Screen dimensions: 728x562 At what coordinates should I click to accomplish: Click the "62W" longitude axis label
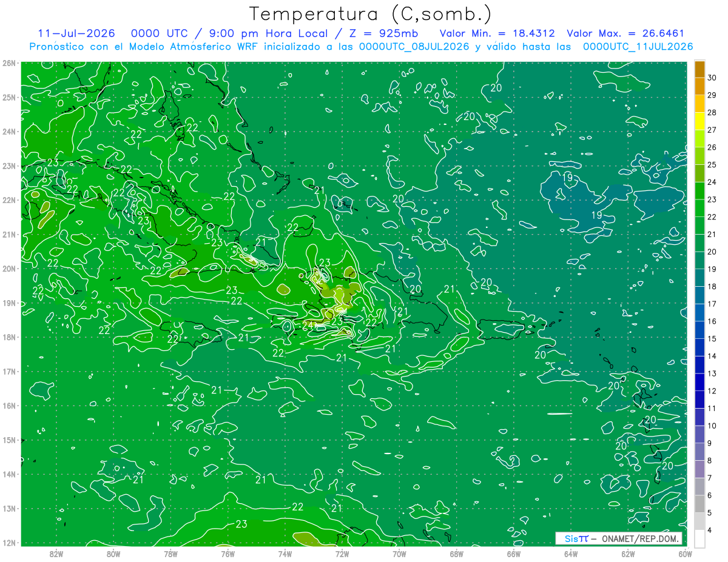pos(628,554)
